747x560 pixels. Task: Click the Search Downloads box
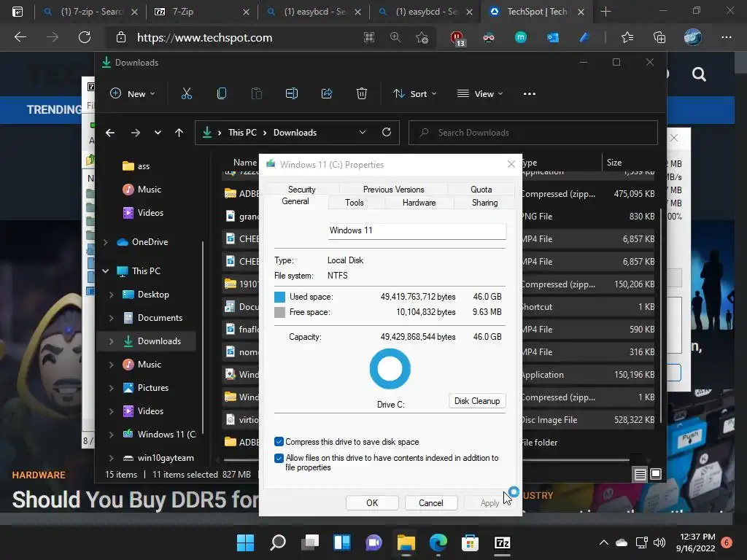533,133
